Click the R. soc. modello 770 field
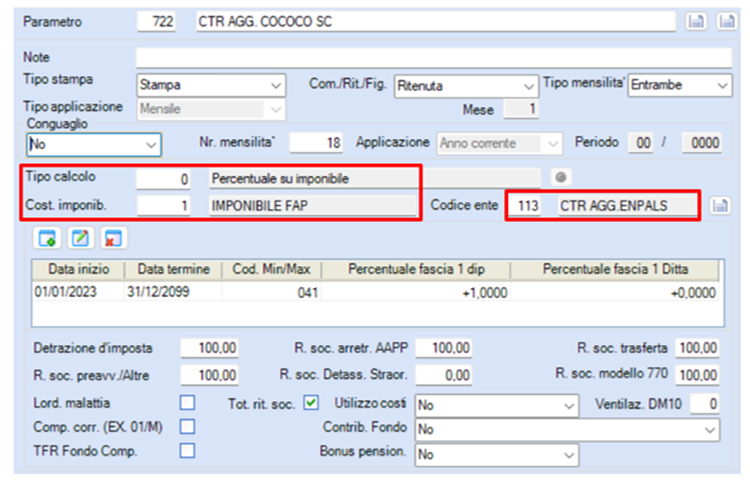 (697, 375)
